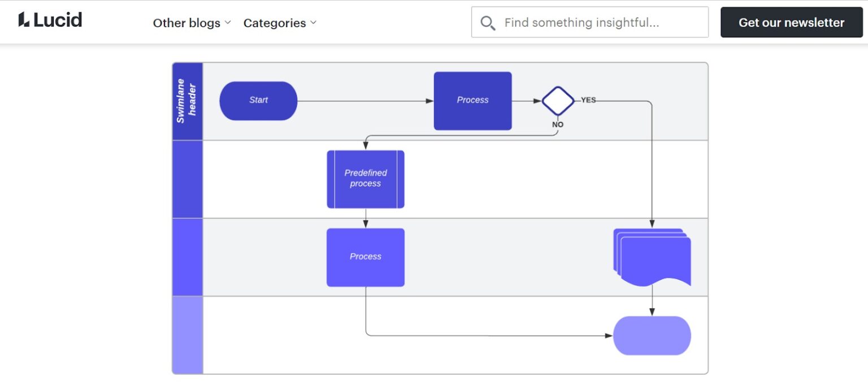Expand the Other blogs dropdown chevron
Screen dimensions: 868x387
(x=228, y=23)
